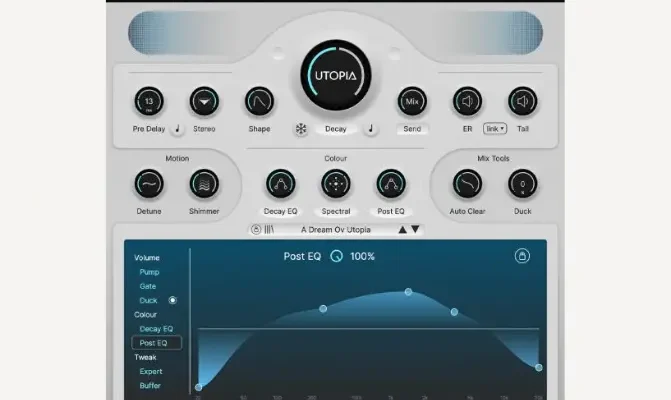Viewport: 671px width, 400px height.
Task: Click the Auto Clear knob
Action: [x=467, y=184]
